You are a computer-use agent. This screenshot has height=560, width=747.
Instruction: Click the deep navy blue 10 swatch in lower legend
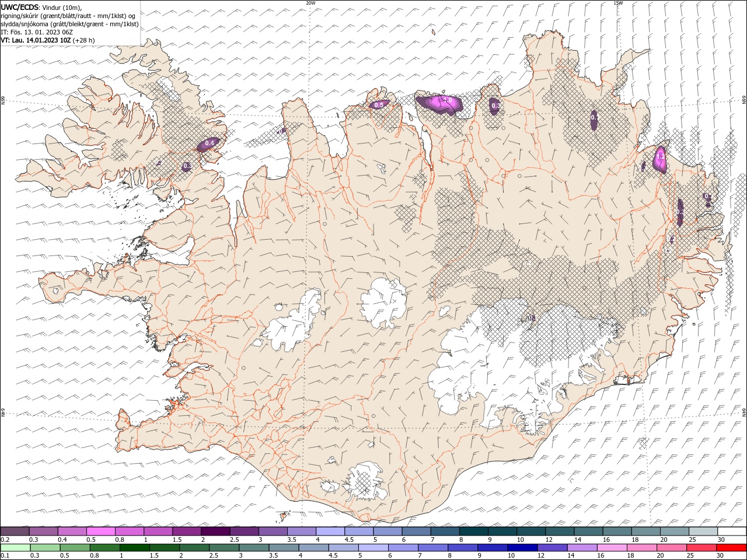point(522,548)
